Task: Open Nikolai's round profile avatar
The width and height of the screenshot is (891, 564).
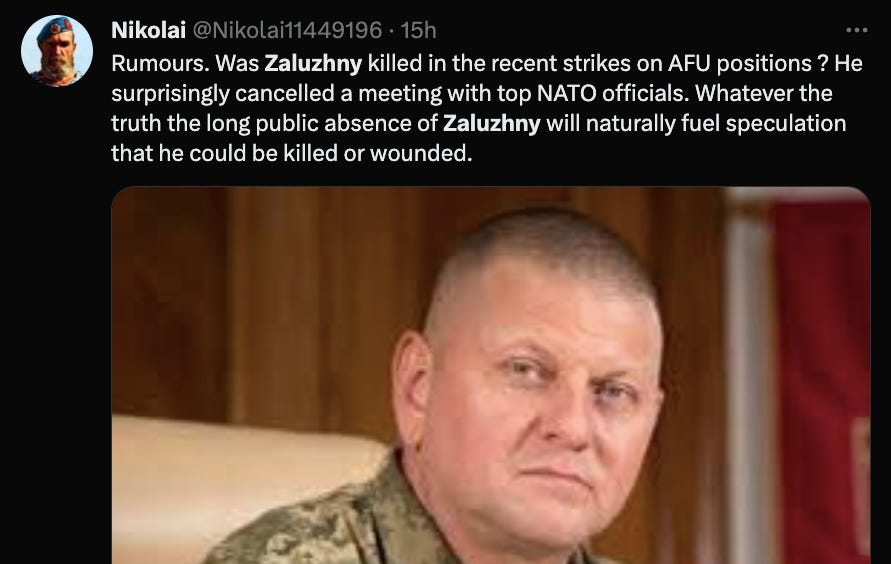Action: (x=57, y=51)
